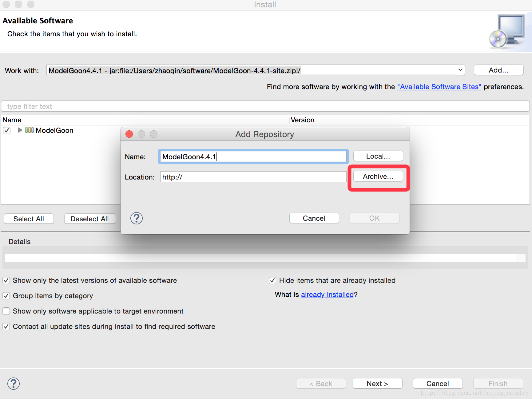Viewport: 532px width, 399px height.
Task: Focus the repository Location field
Action: pyautogui.click(x=253, y=177)
